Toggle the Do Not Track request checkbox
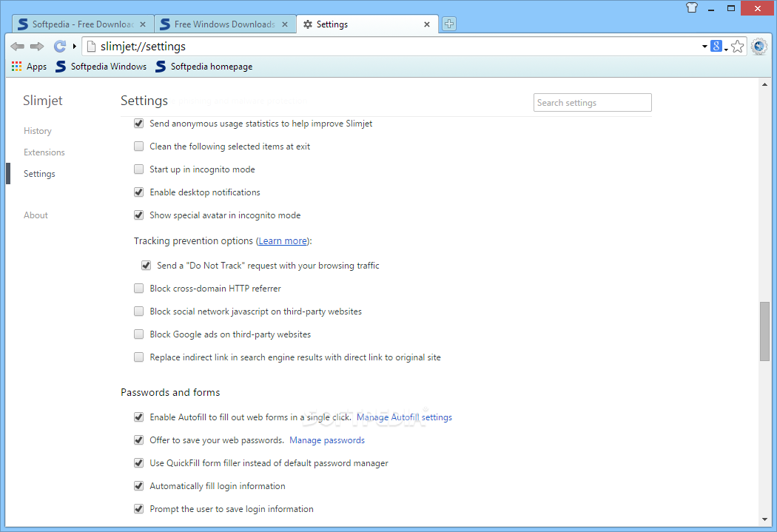777x532 pixels. click(x=147, y=266)
